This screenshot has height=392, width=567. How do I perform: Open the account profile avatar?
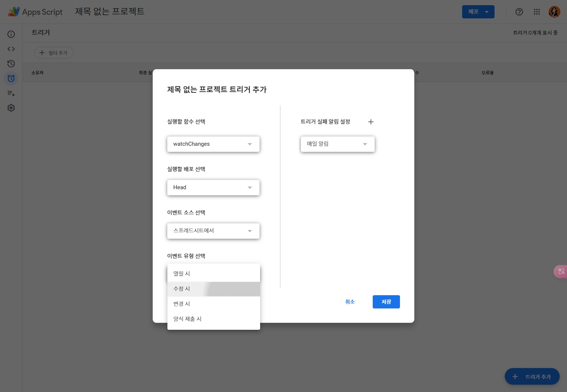pos(554,12)
